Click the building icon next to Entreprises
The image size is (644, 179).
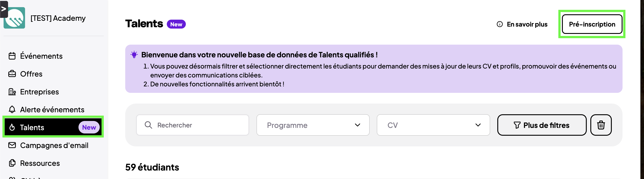pos(12,92)
